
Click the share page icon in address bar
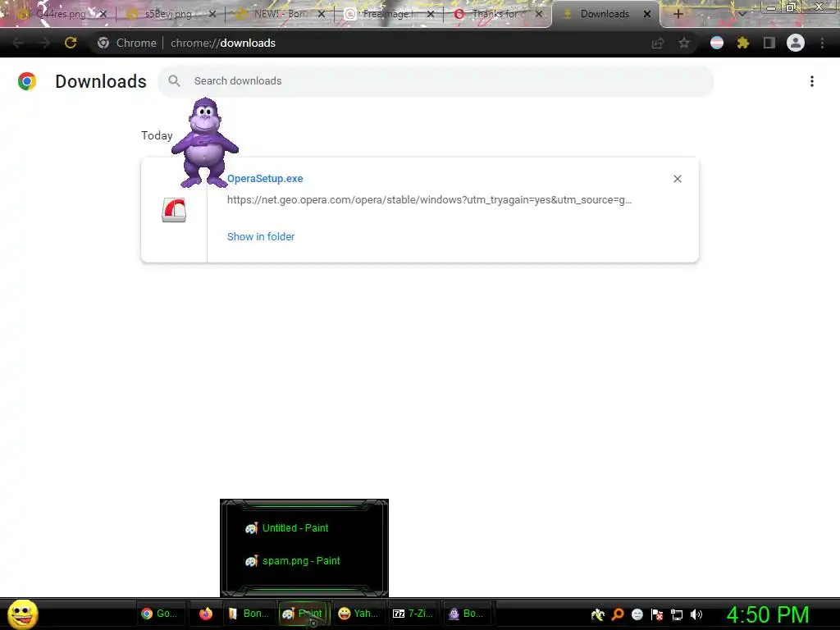(658, 43)
